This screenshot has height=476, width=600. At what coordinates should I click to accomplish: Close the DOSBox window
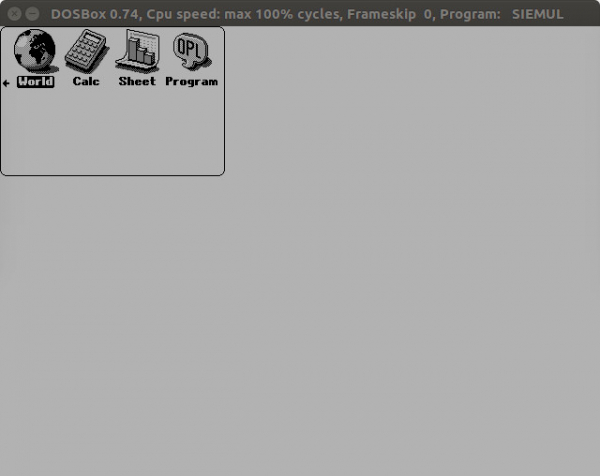tap(14, 14)
